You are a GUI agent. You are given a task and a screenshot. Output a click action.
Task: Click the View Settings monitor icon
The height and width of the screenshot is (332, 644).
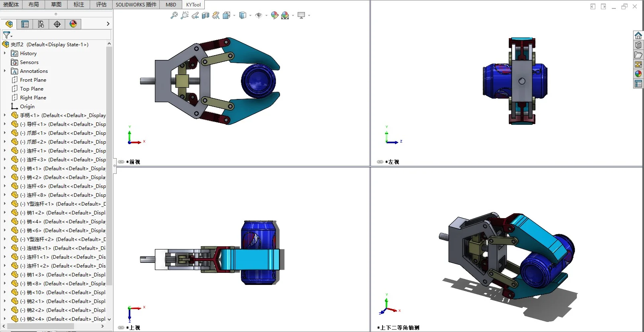tap(301, 15)
